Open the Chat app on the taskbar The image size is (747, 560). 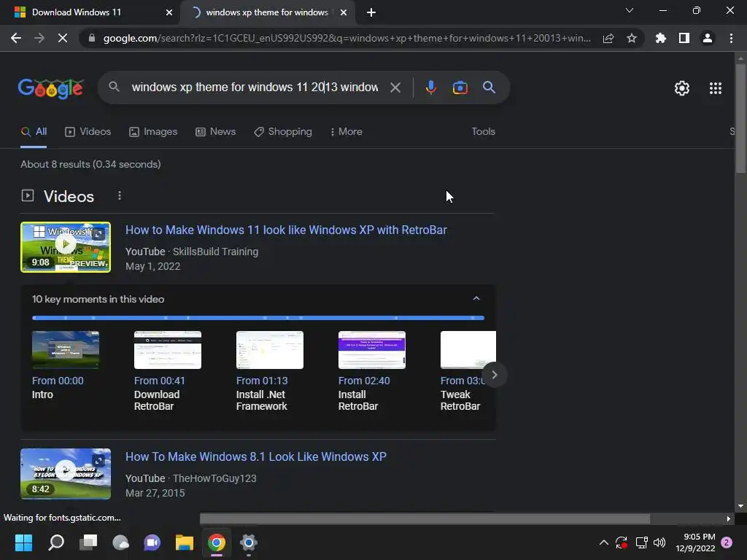pos(152,542)
